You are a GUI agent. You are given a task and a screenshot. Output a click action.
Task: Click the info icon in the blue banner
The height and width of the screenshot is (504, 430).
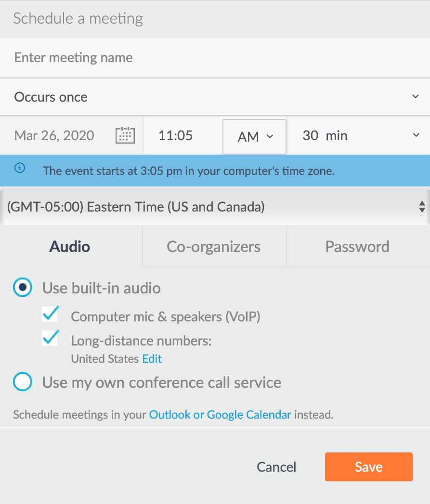[x=19, y=167]
